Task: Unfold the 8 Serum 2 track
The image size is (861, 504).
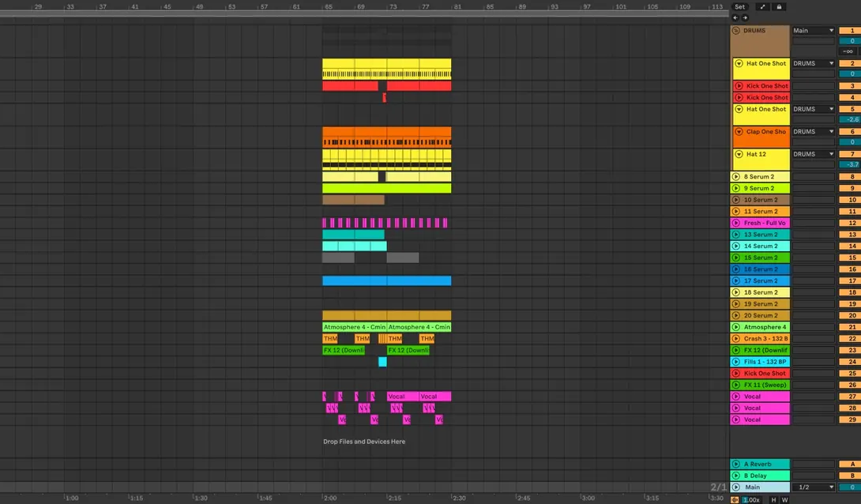Action: tap(736, 177)
